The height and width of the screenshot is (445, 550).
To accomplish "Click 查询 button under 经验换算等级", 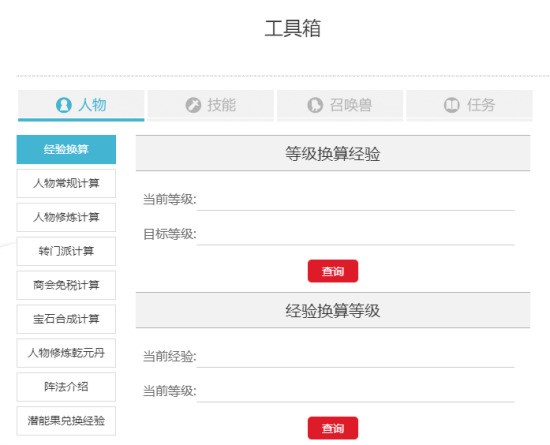I will pyautogui.click(x=333, y=428).
